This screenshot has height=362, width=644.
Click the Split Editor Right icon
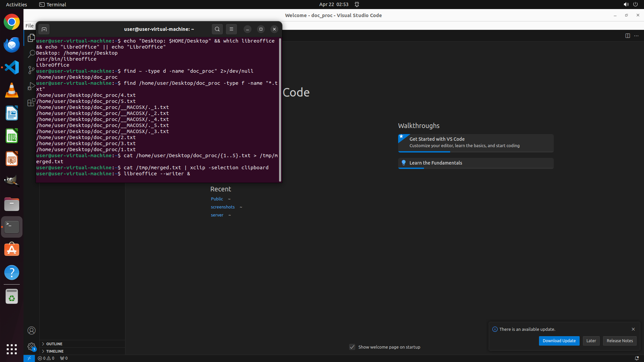(x=628, y=36)
